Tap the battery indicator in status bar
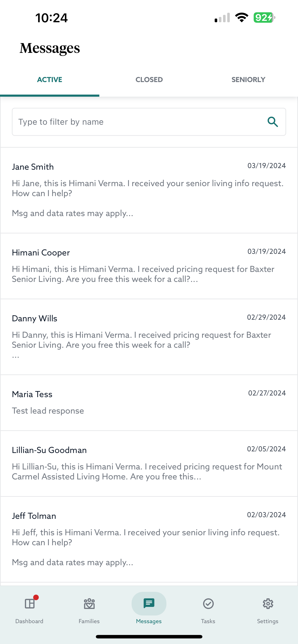This screenshot has width=298, height=644. point(264,18)
